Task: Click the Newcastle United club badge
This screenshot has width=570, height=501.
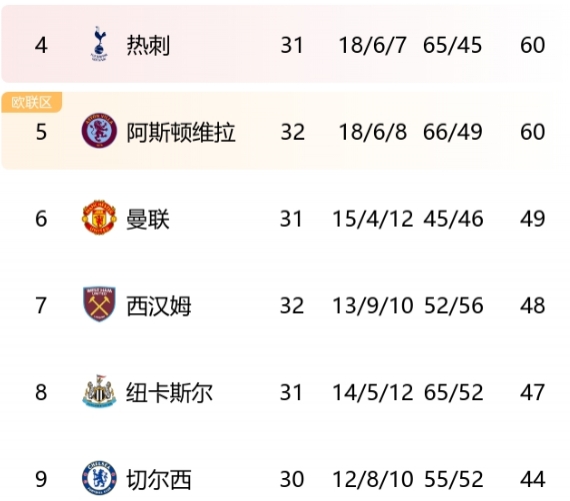Action: [x=99, y=391]
